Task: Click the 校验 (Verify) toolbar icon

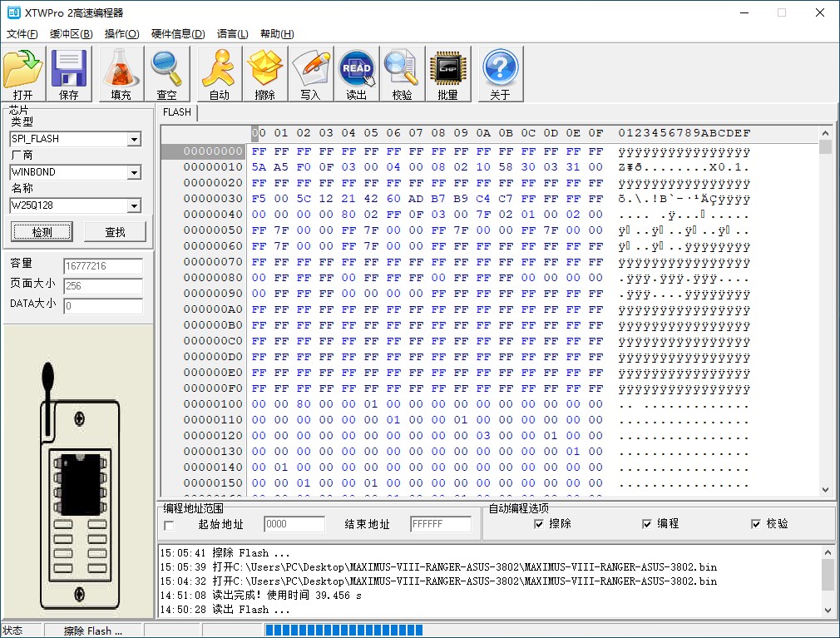Action: click(402, 70)
